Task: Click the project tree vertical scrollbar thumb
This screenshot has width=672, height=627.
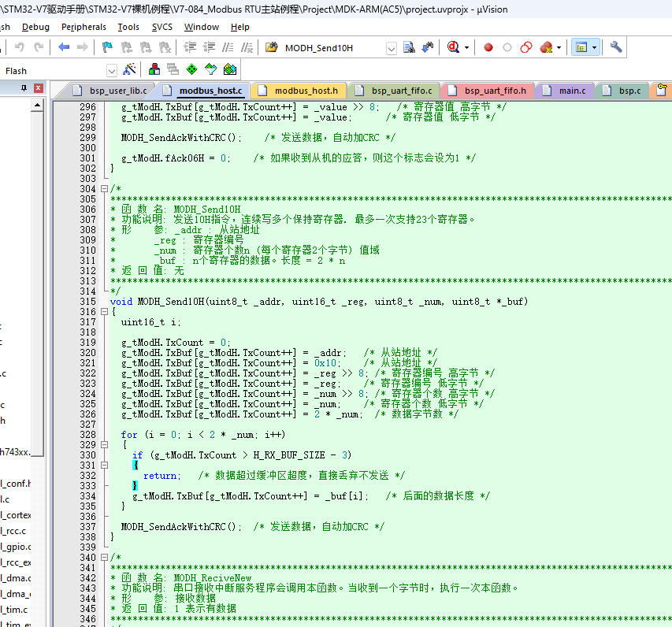Action: tap(38, 284)
